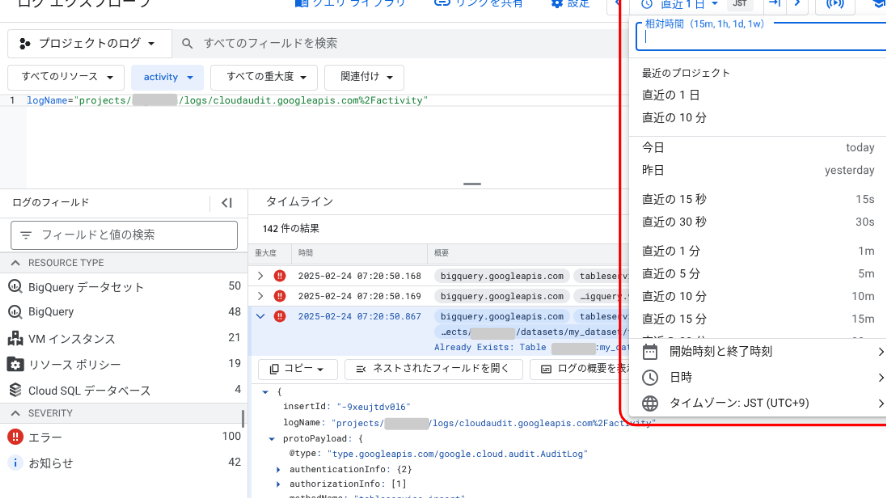
Task: Open the 関連付け dropdown
Action: (x=364, y=77)
